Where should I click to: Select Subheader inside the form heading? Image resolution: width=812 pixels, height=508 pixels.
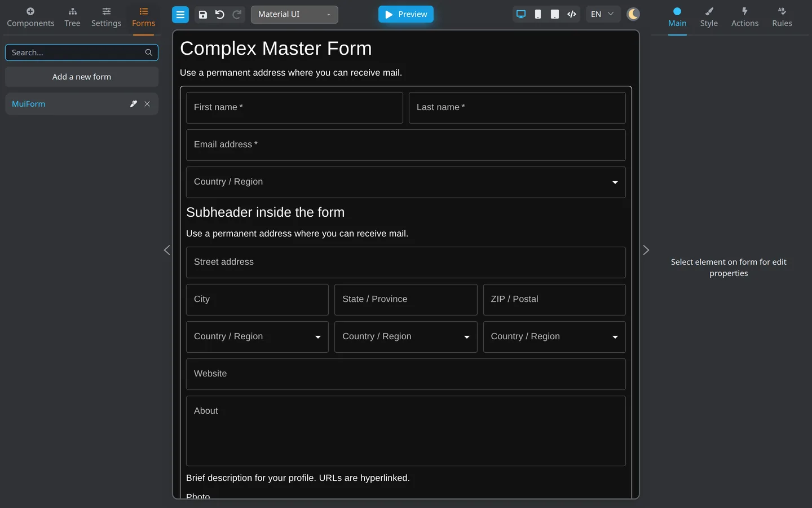coord(265,212)
